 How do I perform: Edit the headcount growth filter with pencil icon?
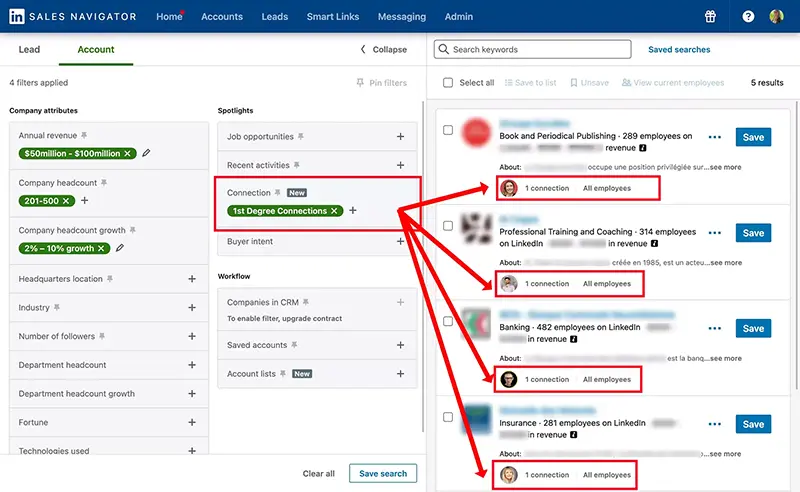[x=120, y=248]
